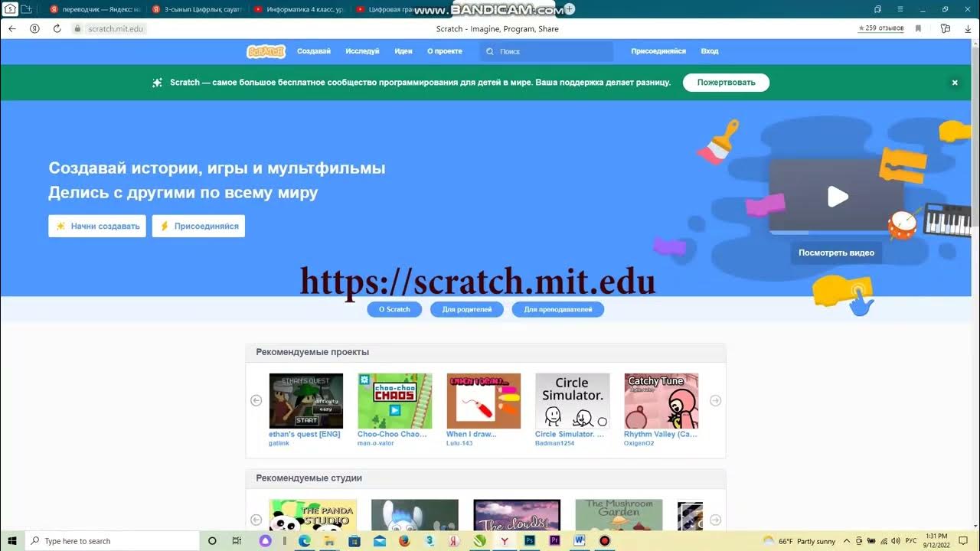Click the Посмотреть видео button
Screen dimensions: 980x551
coord(836,253)
